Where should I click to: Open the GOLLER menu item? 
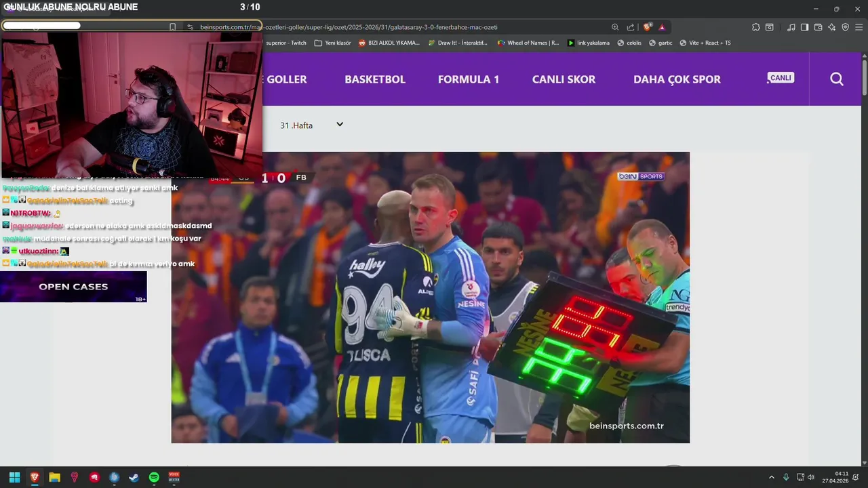pos(286,79)
